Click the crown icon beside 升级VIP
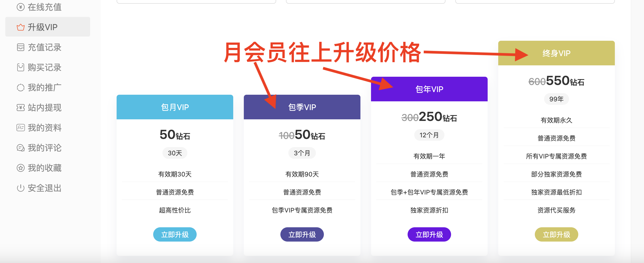The width and height of the screenshot is (644, 263). (x=21, y=27)
